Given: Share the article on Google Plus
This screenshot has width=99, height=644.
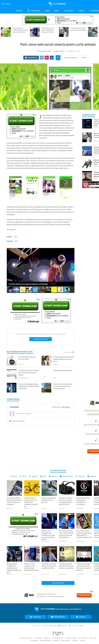Looking at the screenshot, I should tap(47, 58).
